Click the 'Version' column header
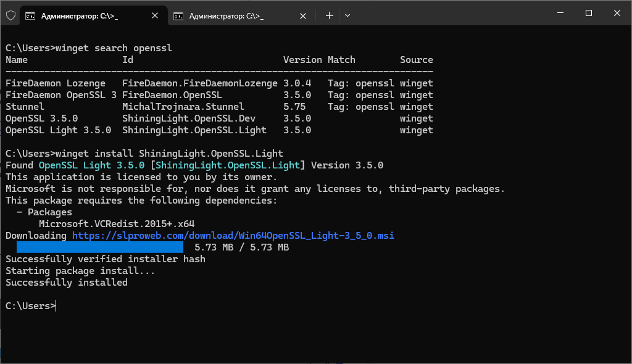The width and height of the screenshot is (632, 364). pos(302,60)
